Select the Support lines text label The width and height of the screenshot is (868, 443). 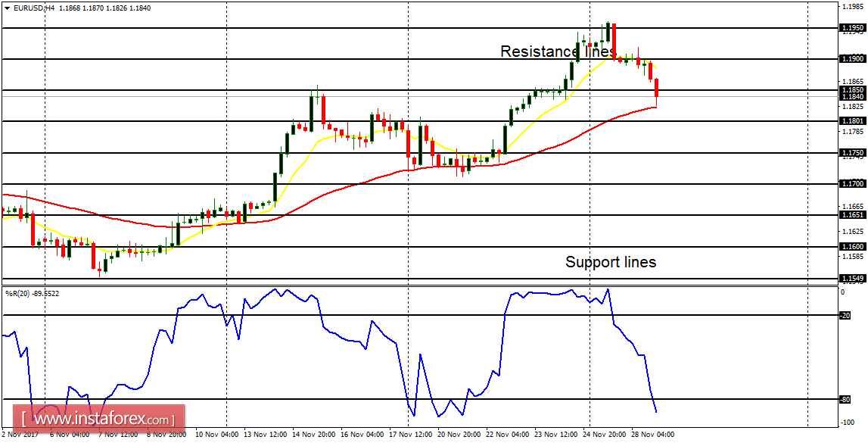[611, 261]
